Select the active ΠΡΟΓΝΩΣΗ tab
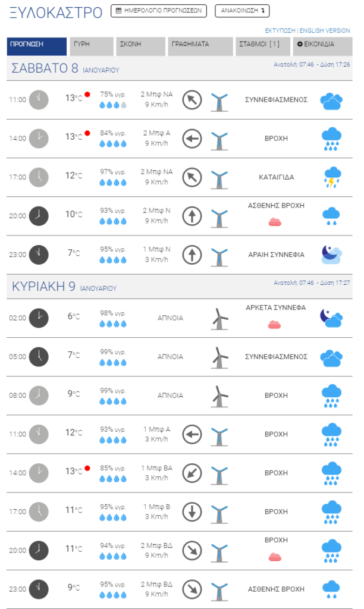The width and height of the screenshot is (364, 609). tap(36, 46)
